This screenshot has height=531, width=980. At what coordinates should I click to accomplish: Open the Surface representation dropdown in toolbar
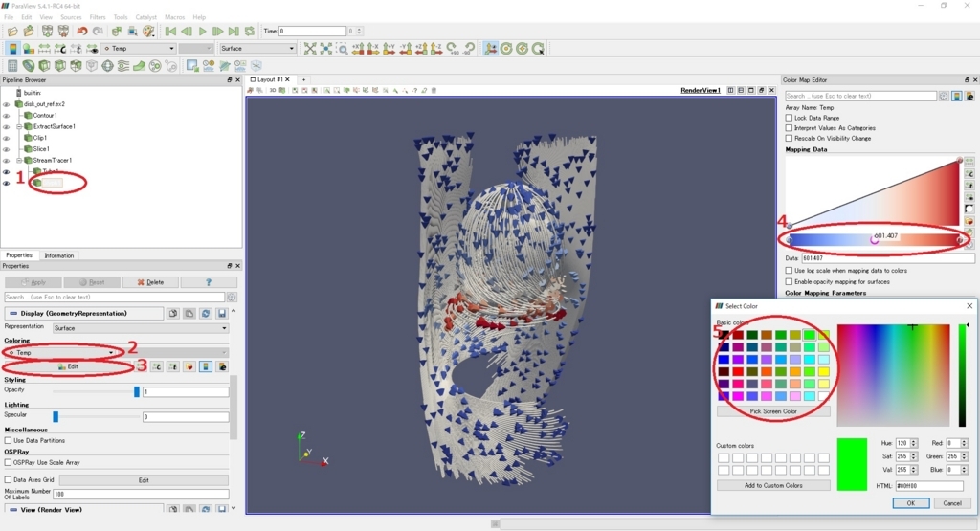click(x=256, y=48)
